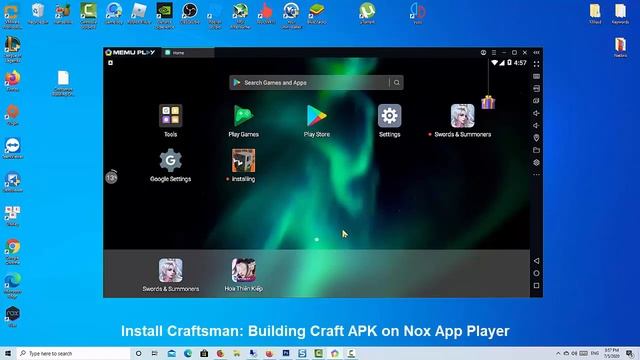The height and width of the screenshot is (360, 640).
Task: Open the Action Center notifications icon
Action: point(631,353)
